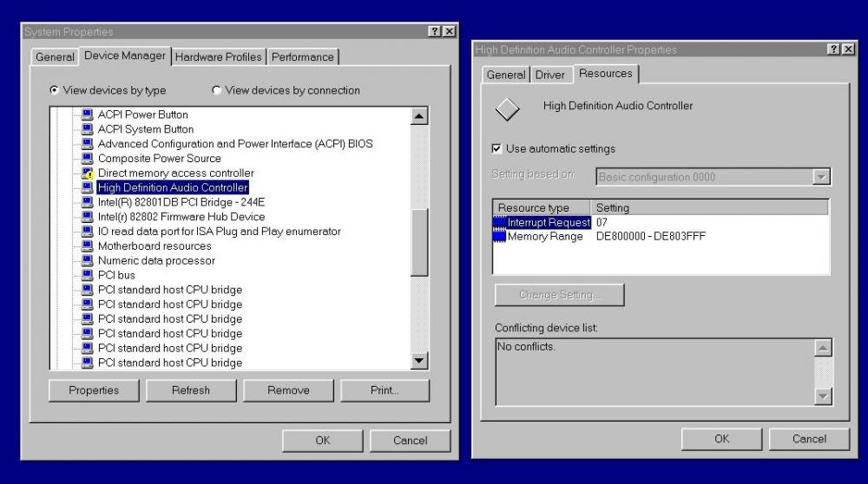This screenshot has width=868, height=484.
Task: Click icon for IO read data port entry
Action: pyautogui.click(x=87, y=232)
